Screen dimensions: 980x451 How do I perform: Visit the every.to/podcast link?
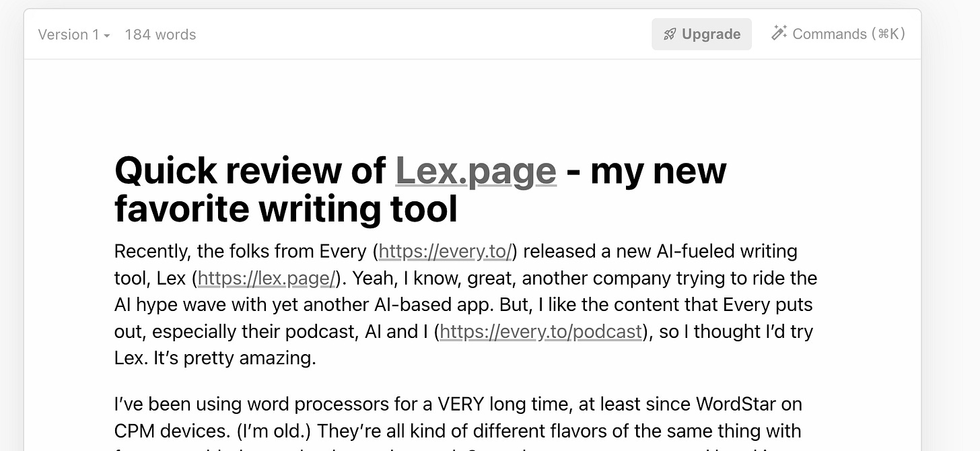pos(540,332)
